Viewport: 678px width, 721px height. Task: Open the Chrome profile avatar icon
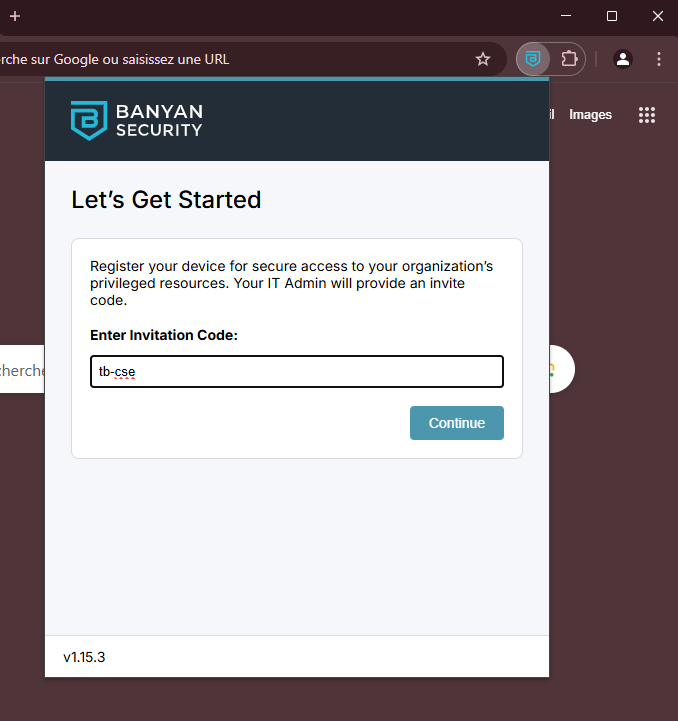click(623, 59)
